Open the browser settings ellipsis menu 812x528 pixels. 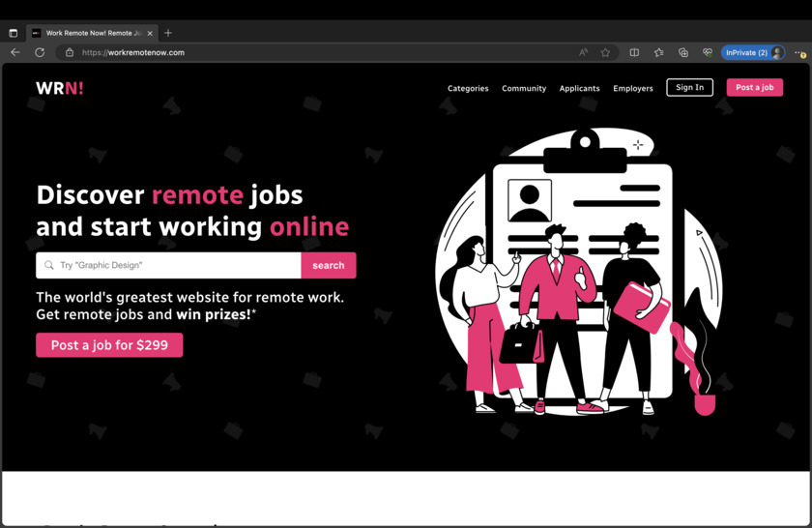pyautogui.click(x=799, y=52)
